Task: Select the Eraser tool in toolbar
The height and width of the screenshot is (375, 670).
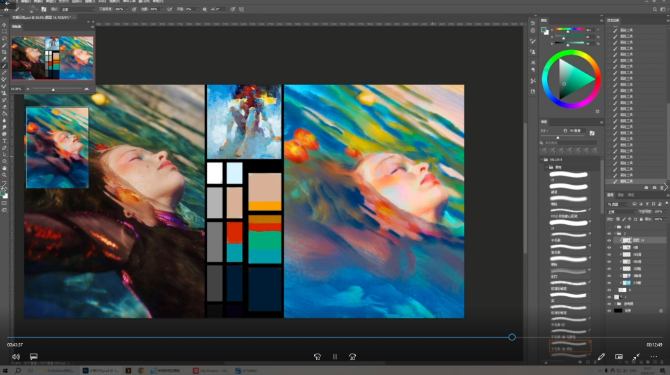Action: pos(4,107)
